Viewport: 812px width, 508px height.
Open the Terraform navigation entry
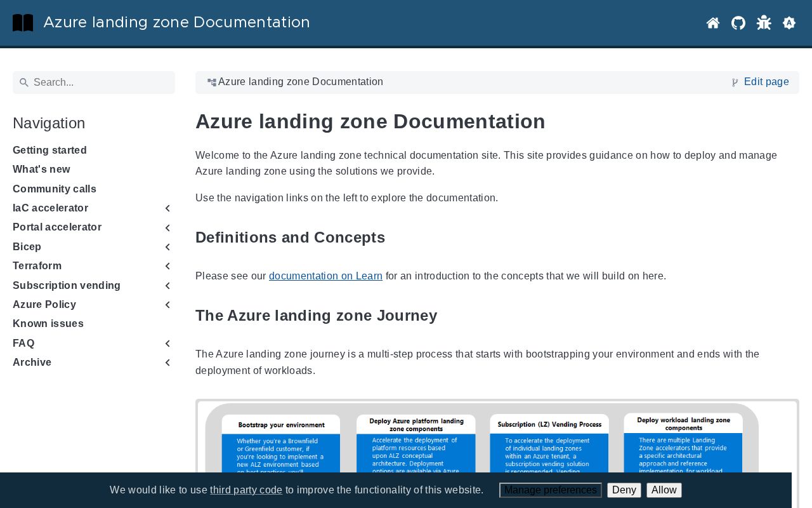click(x=37, y=266)
